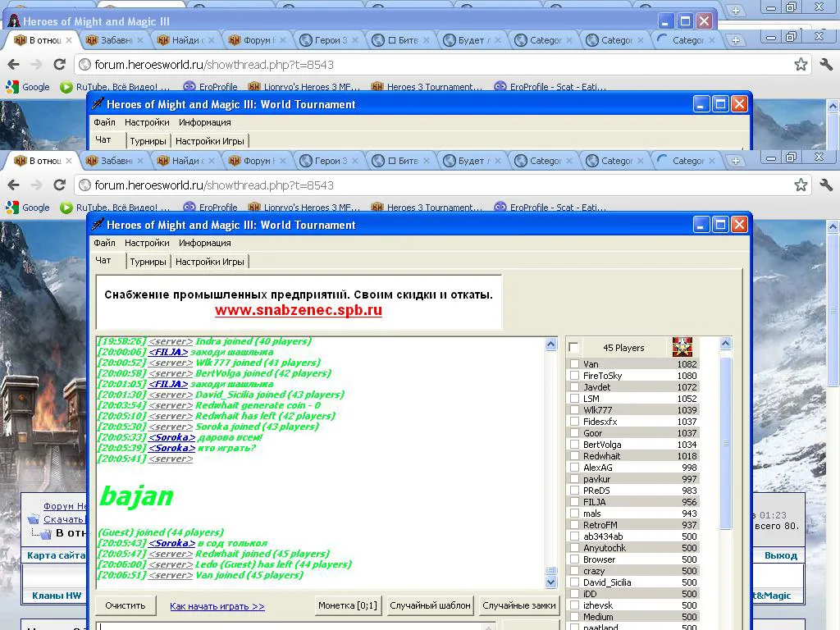Open Настройки Игры tab in frontmost Tournament window
The height and width of the screenshot is (630, 840).
click(209, 262)
